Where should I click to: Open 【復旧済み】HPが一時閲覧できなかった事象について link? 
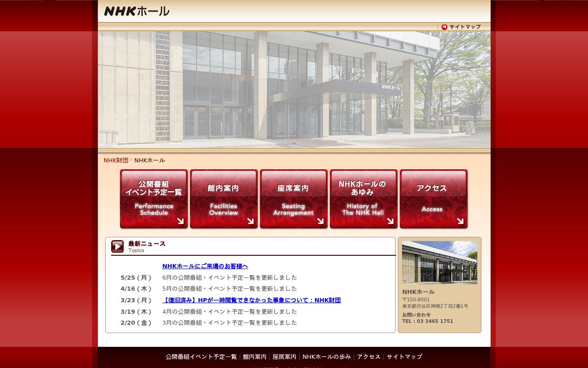point(251,300)
